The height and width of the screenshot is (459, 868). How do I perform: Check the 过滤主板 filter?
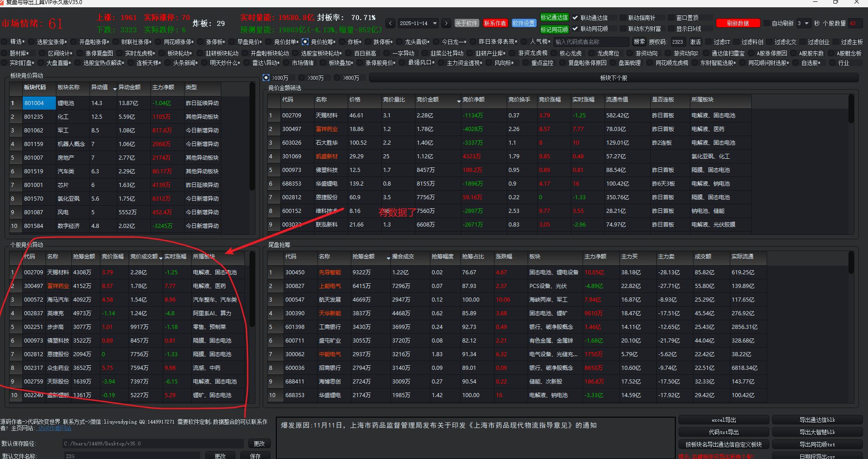(x=836, y=42)
